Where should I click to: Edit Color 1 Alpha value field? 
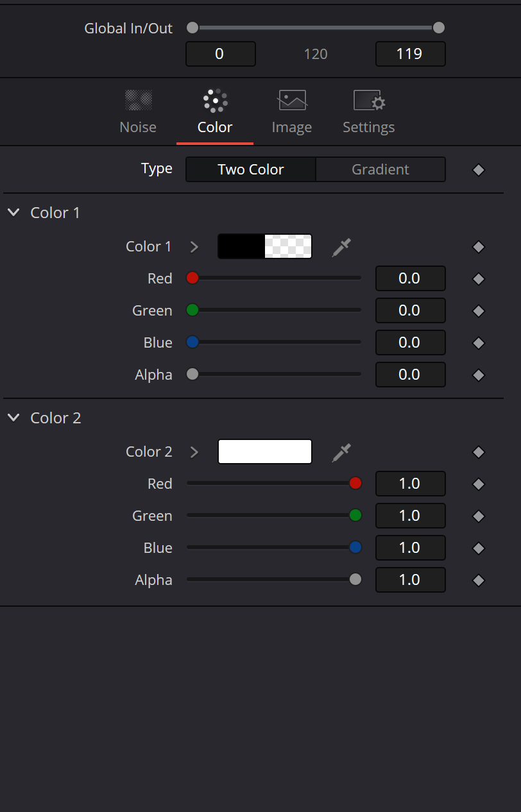coord(410,375)
